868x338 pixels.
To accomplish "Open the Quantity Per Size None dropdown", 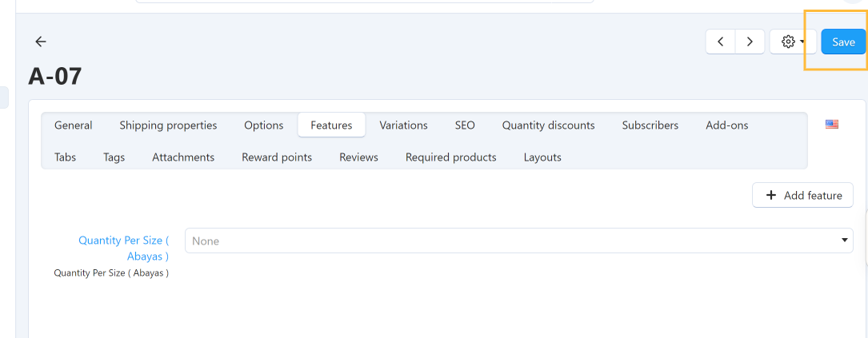I will 518,241.
